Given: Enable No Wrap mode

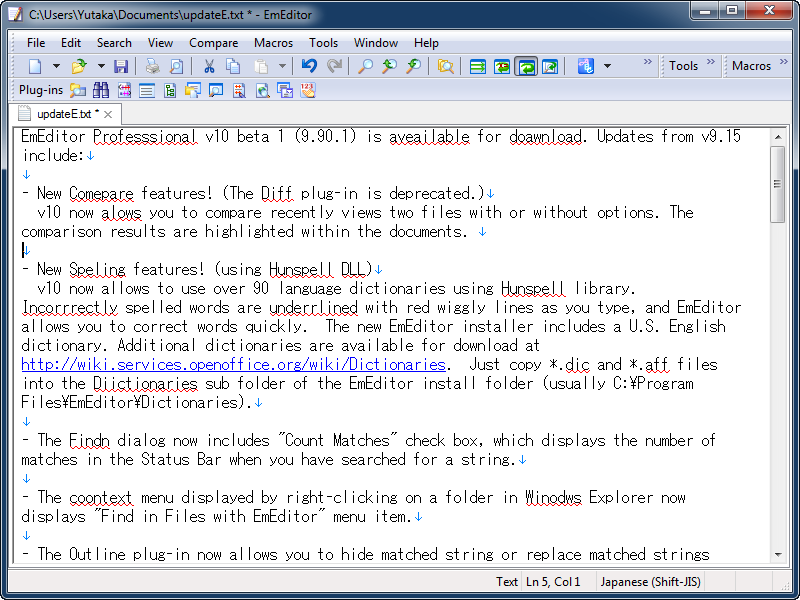Looking at the screenshot, I should (478, 66).
